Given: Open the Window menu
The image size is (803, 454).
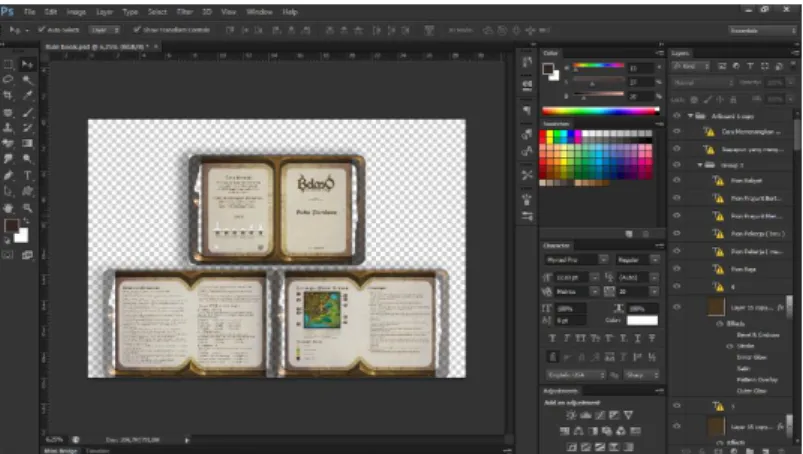Looking at the screenshot, I should coord(259,11).
